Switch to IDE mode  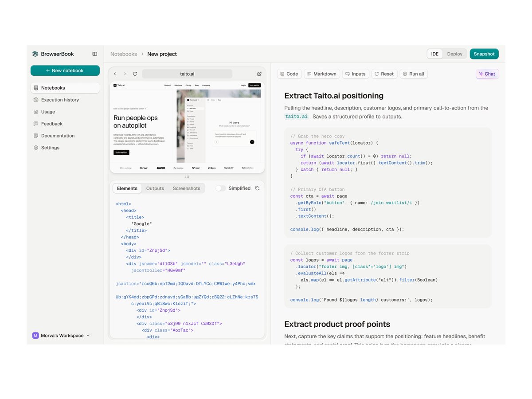(435, 54)
